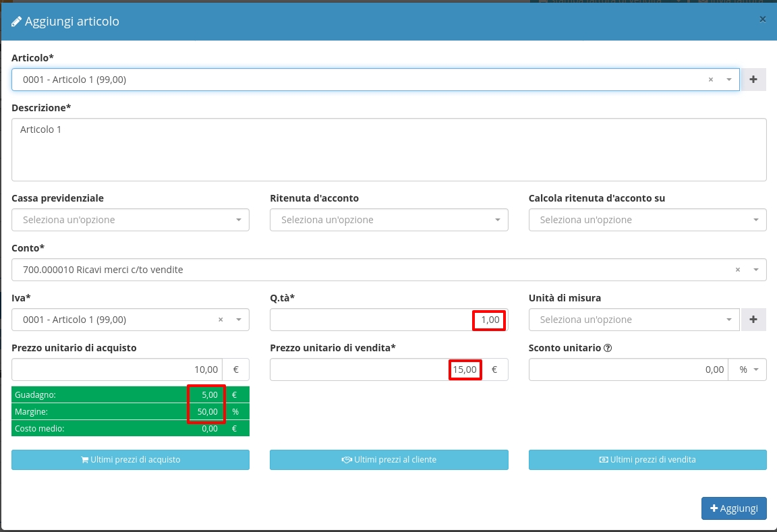Screen dimensions: 777x532
Task: Clear the selected Articolo with the x icon
Action: (710, 80)
